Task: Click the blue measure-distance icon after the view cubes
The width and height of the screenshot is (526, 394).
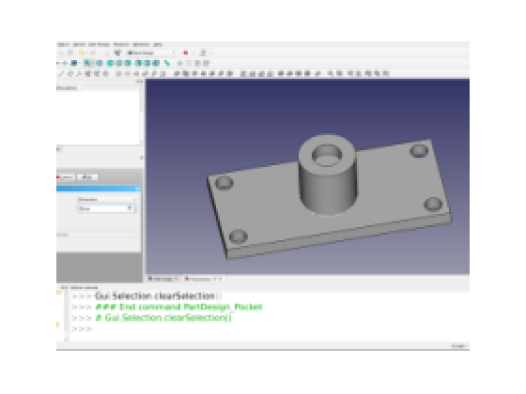Action: [167, 63]
